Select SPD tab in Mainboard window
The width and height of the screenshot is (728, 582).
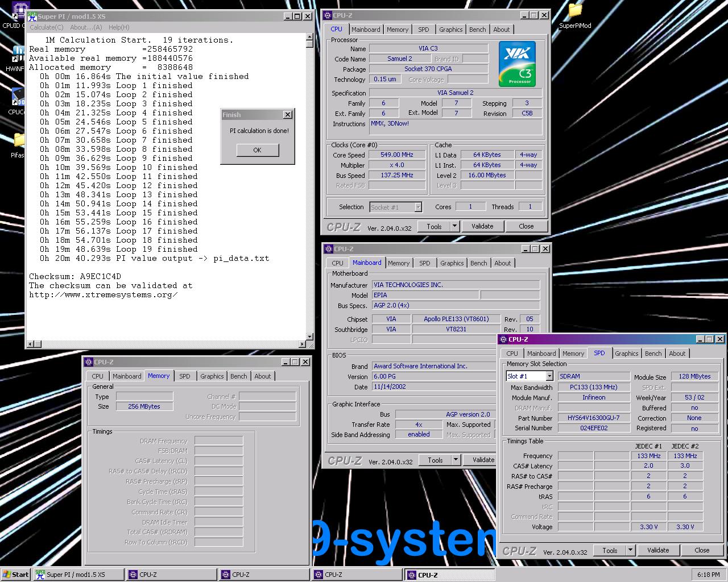point(425,263)
